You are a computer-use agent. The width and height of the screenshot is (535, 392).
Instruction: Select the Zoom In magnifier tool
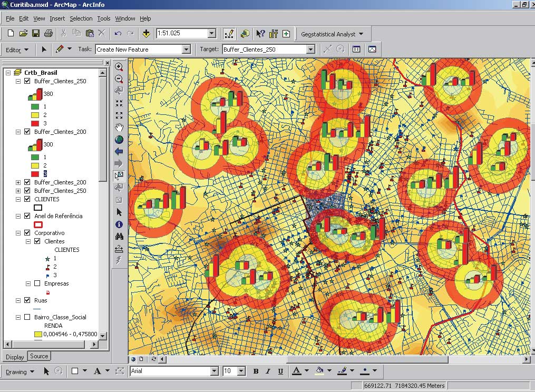pyautogui.click(x=119, y=67)
